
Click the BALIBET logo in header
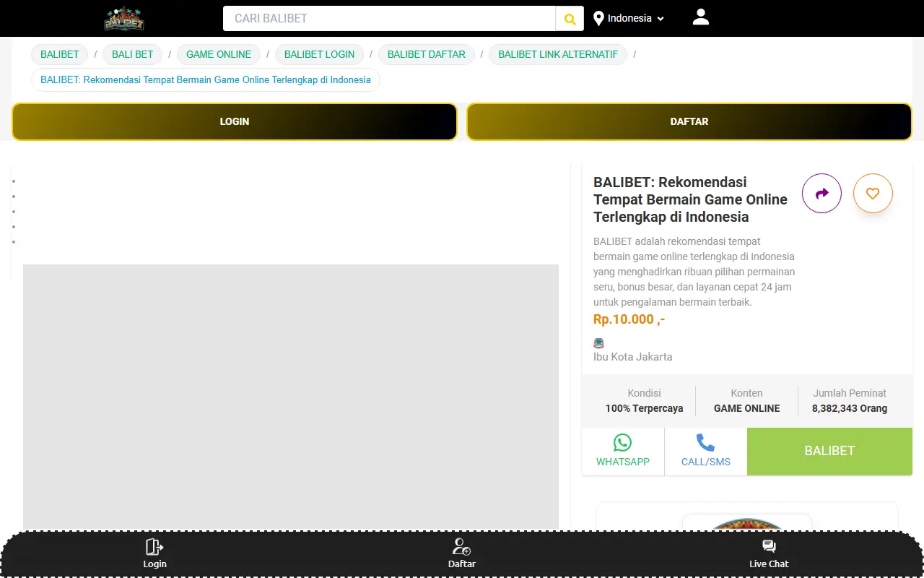[x=124, y=19]
